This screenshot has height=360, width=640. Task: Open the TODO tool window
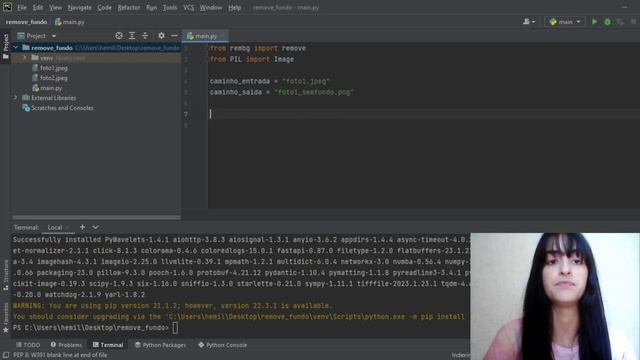click(28, 345)
